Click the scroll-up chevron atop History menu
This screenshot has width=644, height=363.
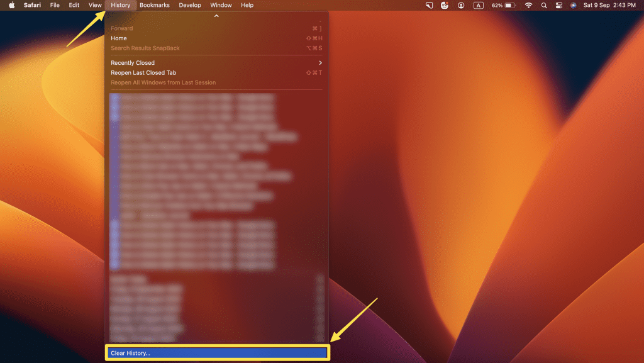tap(216, 16)
